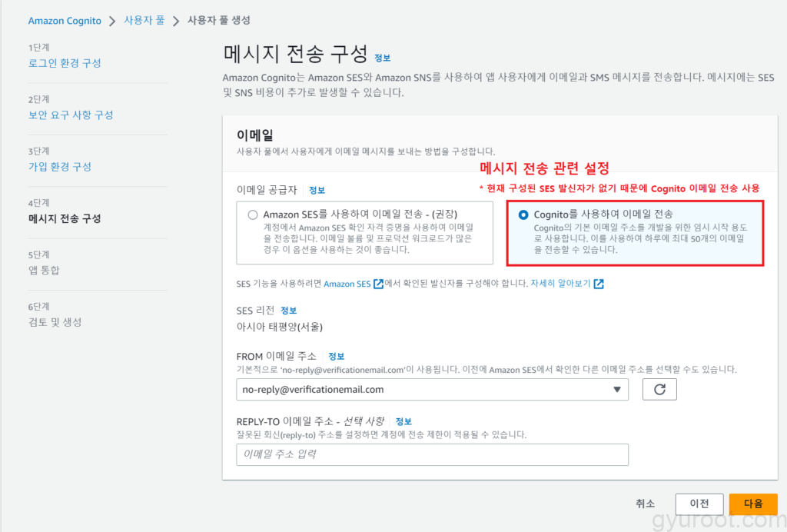The image size is (787, 532).
Task: Open the 사용자 풀 breadcrumb link
Action: [x=144, y=21]
